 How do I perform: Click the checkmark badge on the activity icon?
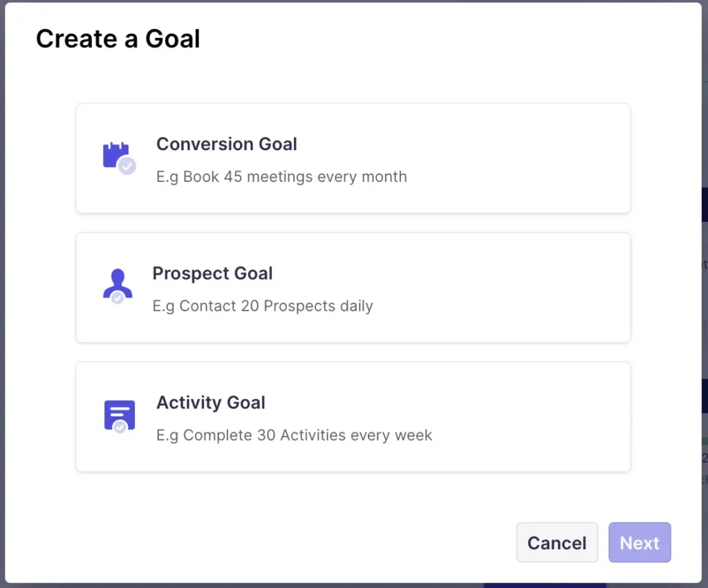(x=120, y=427)
